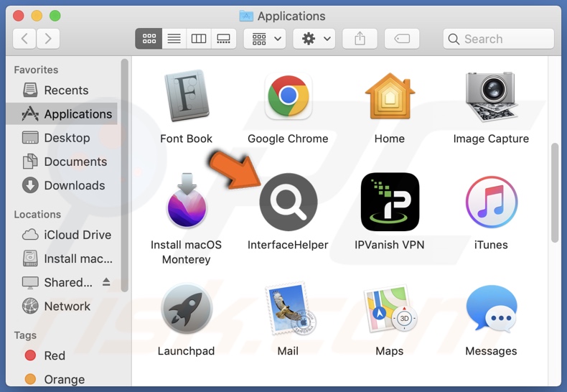Filter by the Red tag
567x392 pixels.
click(x=62, y=355)
